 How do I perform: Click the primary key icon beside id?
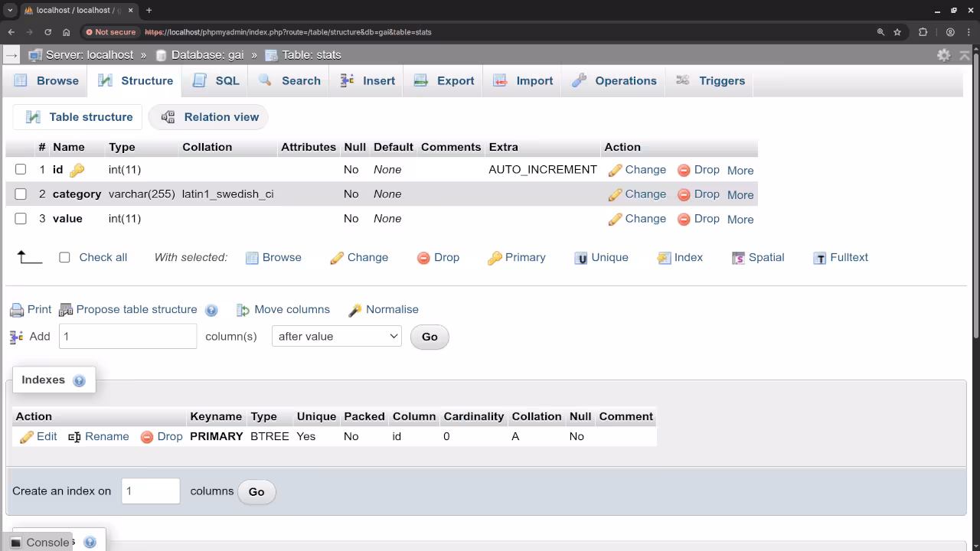pyautogui.click(x=77, y=169)
